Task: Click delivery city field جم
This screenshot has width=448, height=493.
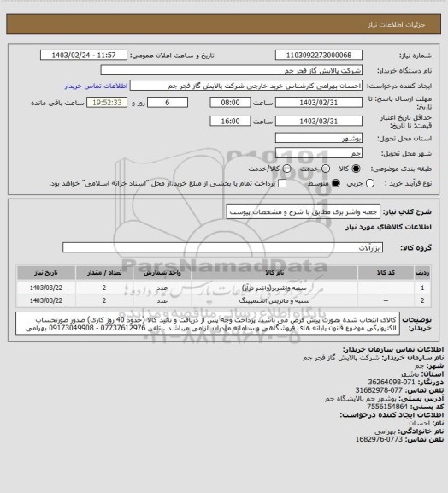Action: (x=319, y=153)
